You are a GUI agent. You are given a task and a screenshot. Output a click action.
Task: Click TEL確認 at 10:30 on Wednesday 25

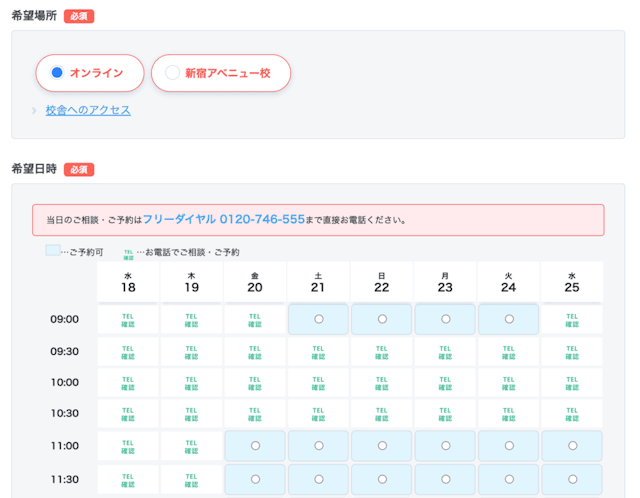pos(572,414)
